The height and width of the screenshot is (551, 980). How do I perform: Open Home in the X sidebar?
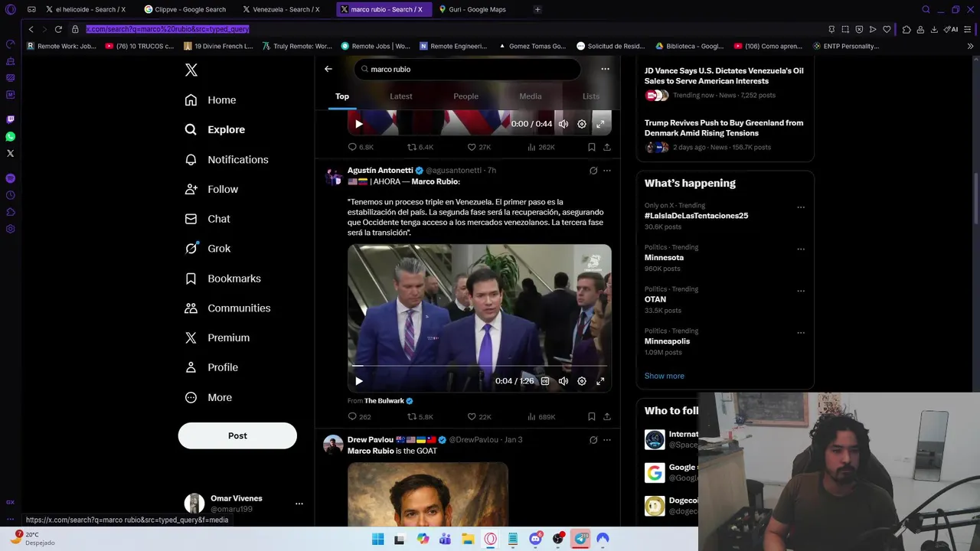(211, 100)
